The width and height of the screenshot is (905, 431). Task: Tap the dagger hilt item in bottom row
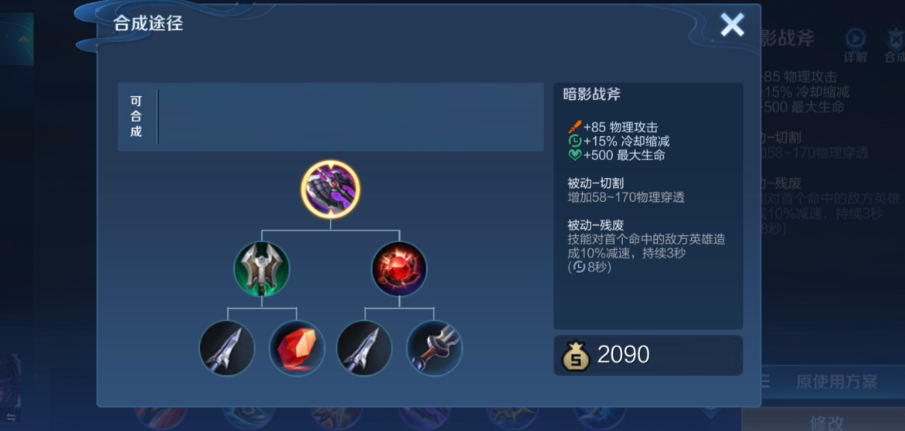pos(435,348)
